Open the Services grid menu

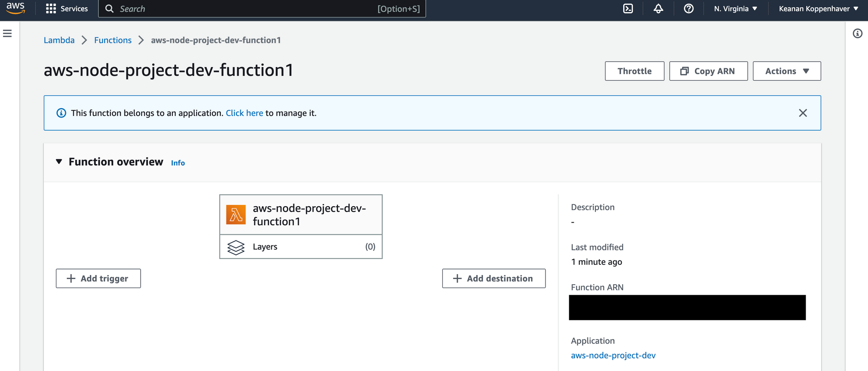pyautogui.click(x=67, y=9)
